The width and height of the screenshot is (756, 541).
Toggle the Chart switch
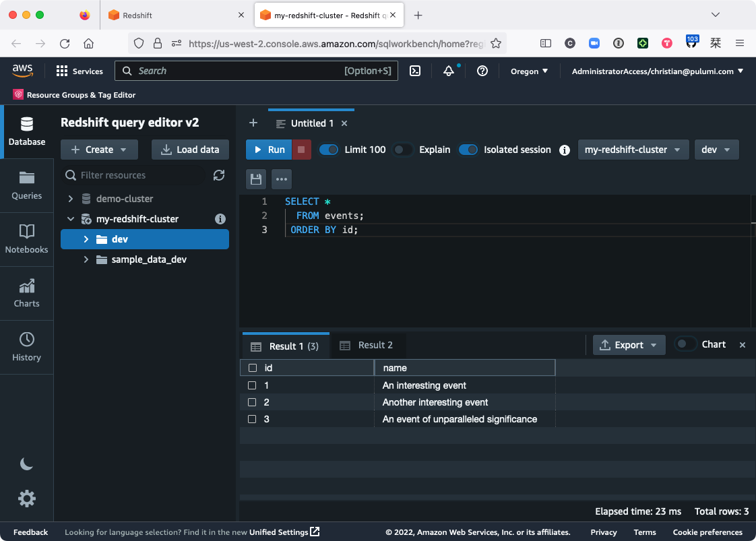685,344
